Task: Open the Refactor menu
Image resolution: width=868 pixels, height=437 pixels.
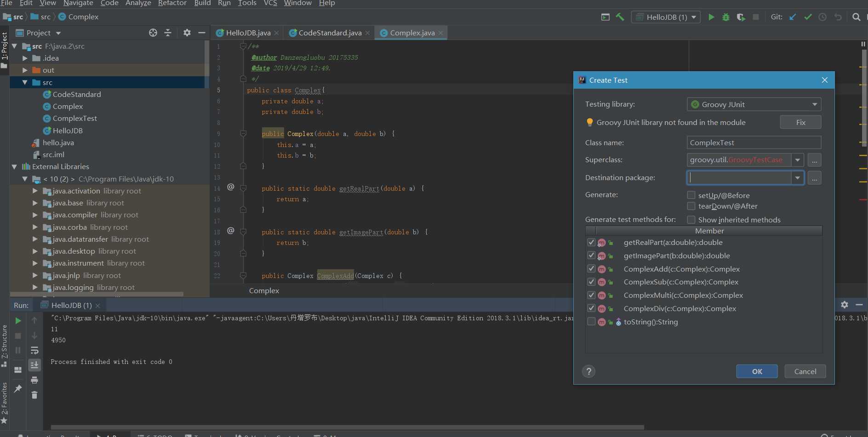Action: point(172,3)
